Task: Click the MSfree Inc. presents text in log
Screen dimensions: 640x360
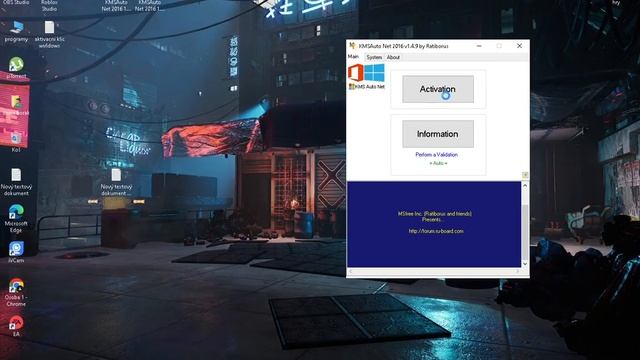Action: [x=434, y=216]
